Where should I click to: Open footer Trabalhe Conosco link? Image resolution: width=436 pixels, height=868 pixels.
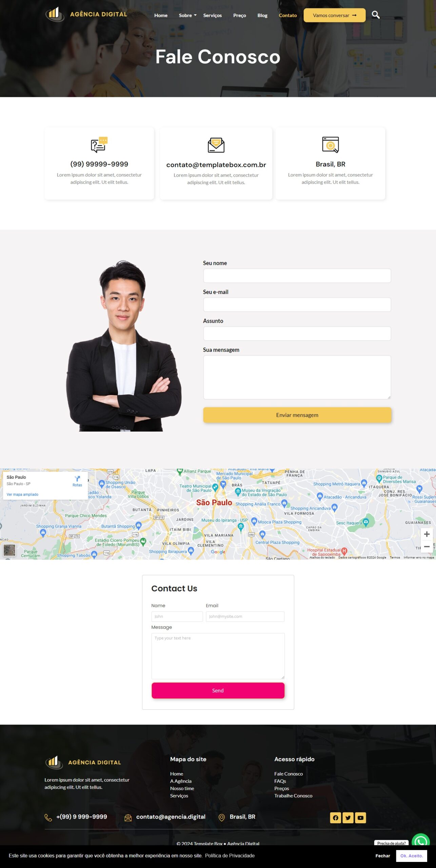tap(293, 795)
